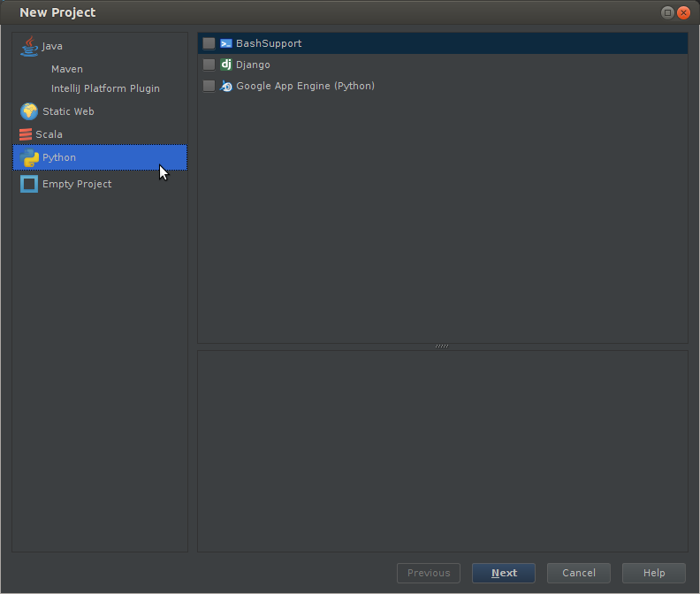
Task: Enable the Django framework checkbox
Action: (209, 65)
